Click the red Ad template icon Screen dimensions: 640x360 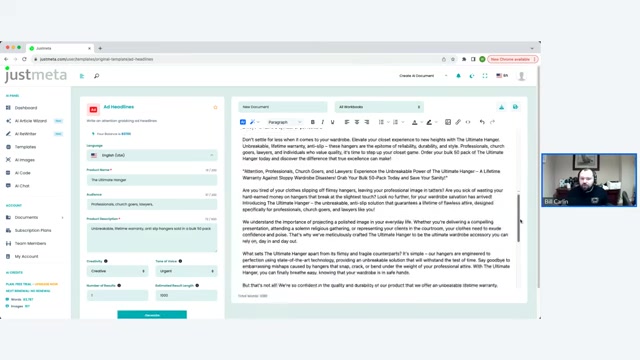pos(93,109)
